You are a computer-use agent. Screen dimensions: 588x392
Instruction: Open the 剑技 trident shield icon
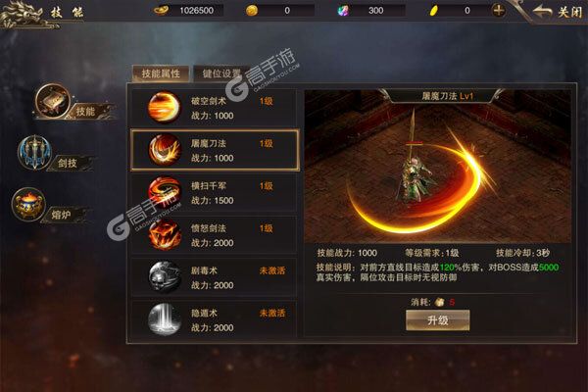[x=34, y=152]
